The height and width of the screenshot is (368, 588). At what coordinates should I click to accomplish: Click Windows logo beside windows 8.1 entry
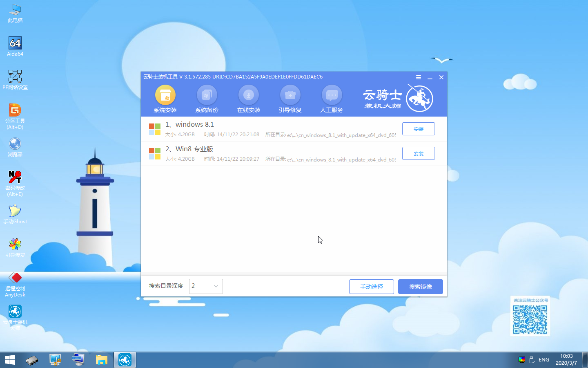coord(155,129)
